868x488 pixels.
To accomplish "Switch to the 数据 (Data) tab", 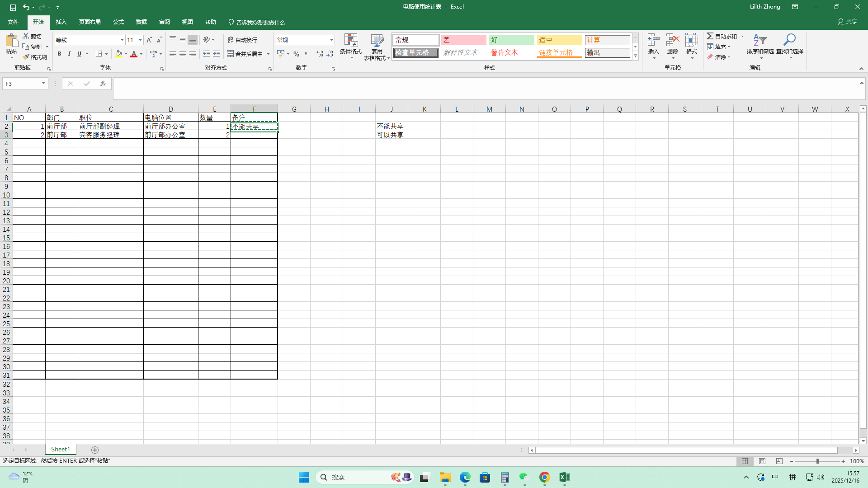I will click(141, 22).
